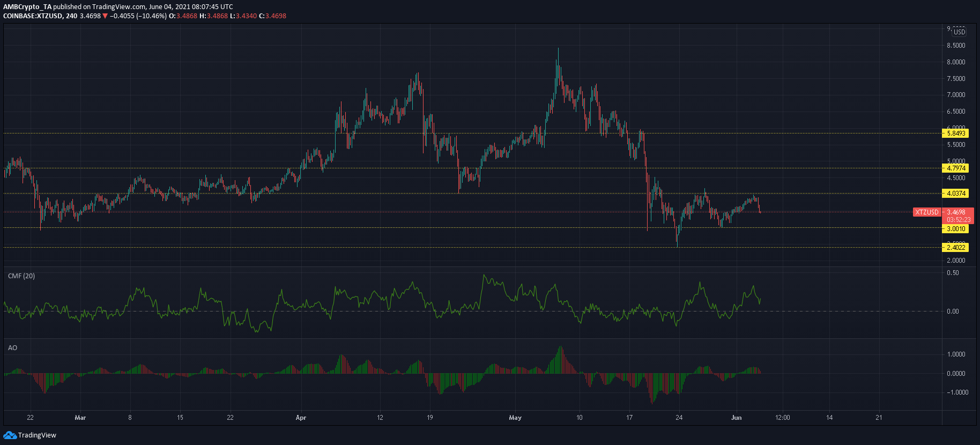Click the 2.4022 yellow price level tag
The height and width of the screenshot is (445, 980).
[x=956, y=248]
